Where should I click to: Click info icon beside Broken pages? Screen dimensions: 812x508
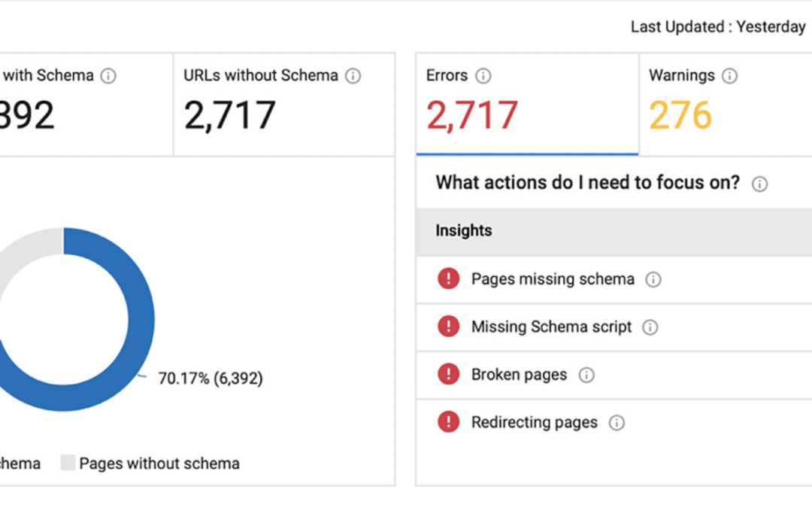(x=586, y=376)
